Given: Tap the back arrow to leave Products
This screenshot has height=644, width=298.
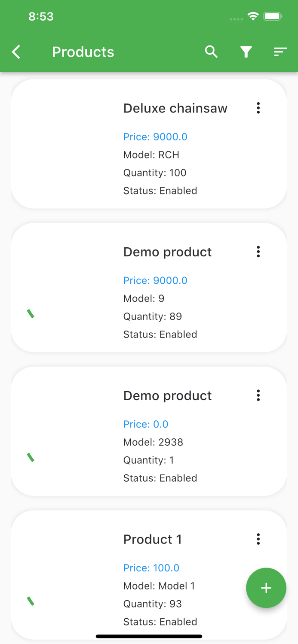Looking at the screenshot, I should 15,52.
